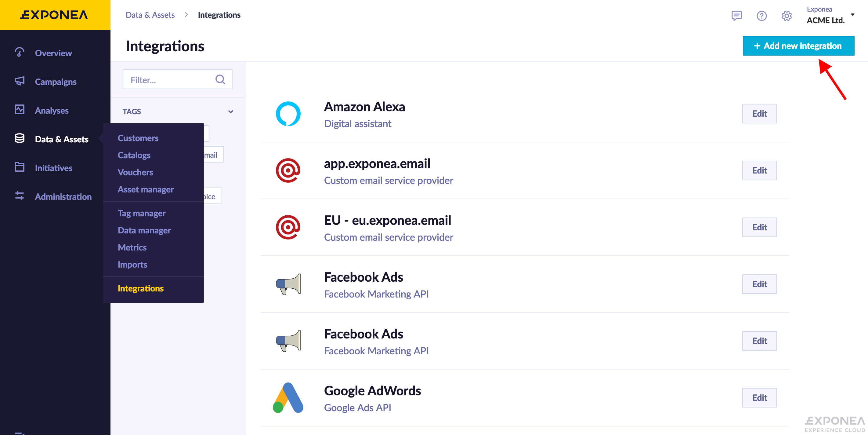Open Imports from the submenu
The height and width of the screenshot is (435, 868).
coord(132,264)
